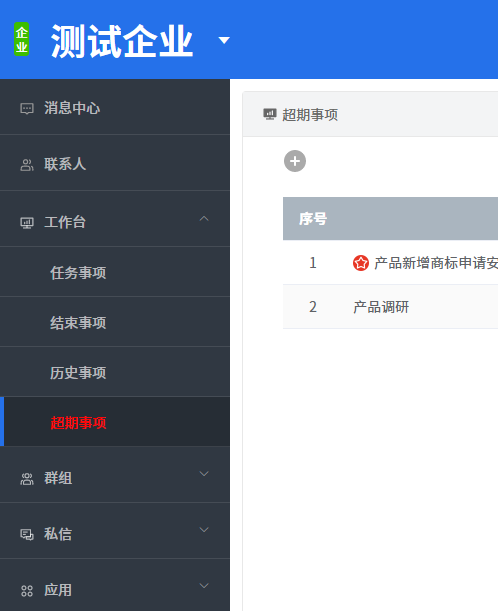Expand the 群组 section chevron
The width and height of the screenshot is (498, 611).
click(204, 474)
